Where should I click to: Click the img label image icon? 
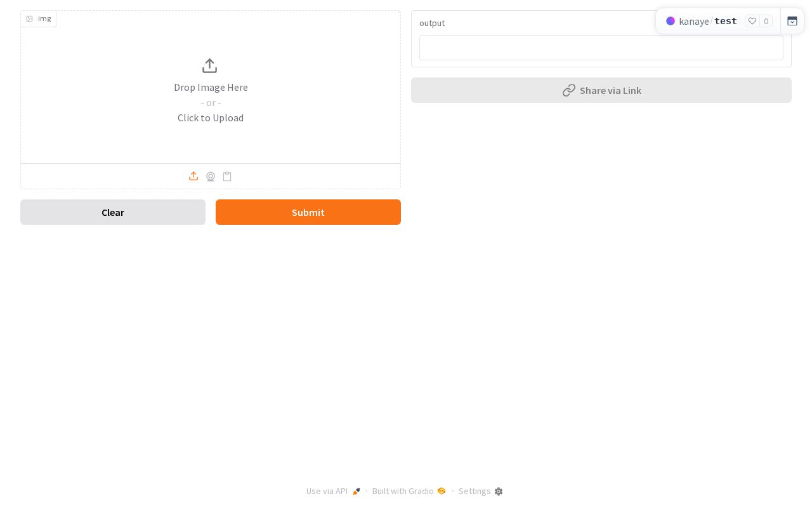point(29,18)
